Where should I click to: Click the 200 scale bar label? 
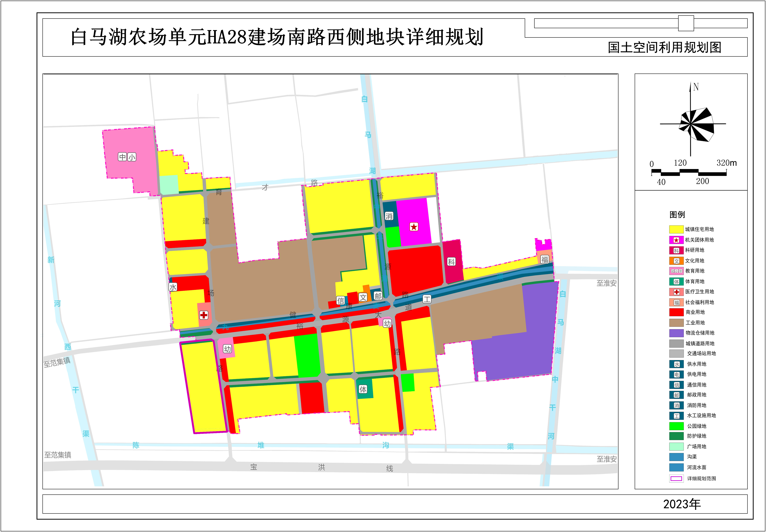pos(702,181)
